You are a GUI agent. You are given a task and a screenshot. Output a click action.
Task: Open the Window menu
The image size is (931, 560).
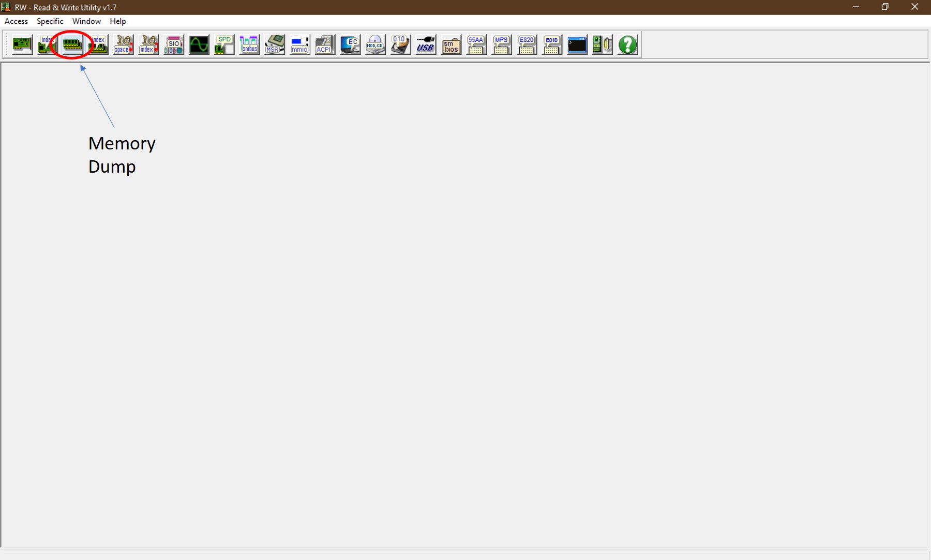click(86, 21)
